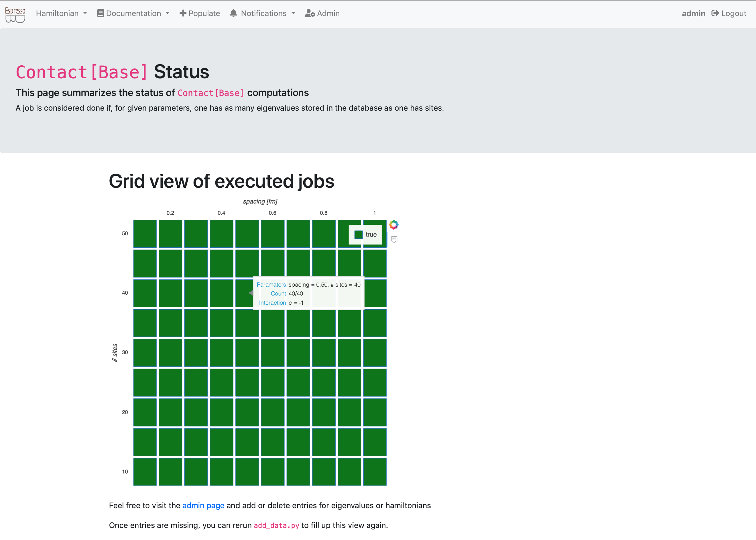Click the Logout arrow icon

pos(715,13)
